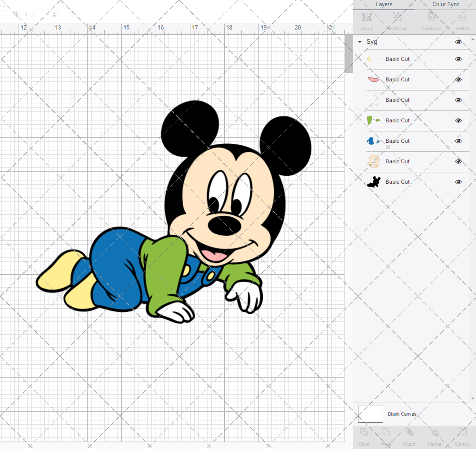Click the canvas vertical scrollbar thumb

pos(349,53)
